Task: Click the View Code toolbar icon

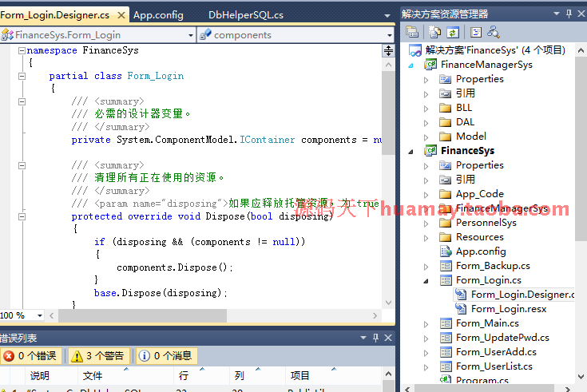Action: [475, 33]
